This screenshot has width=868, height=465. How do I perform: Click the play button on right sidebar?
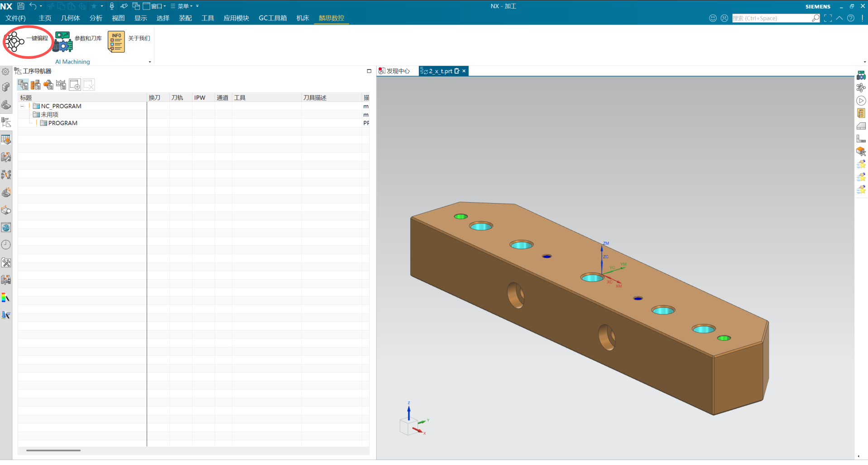coord(861,101)
